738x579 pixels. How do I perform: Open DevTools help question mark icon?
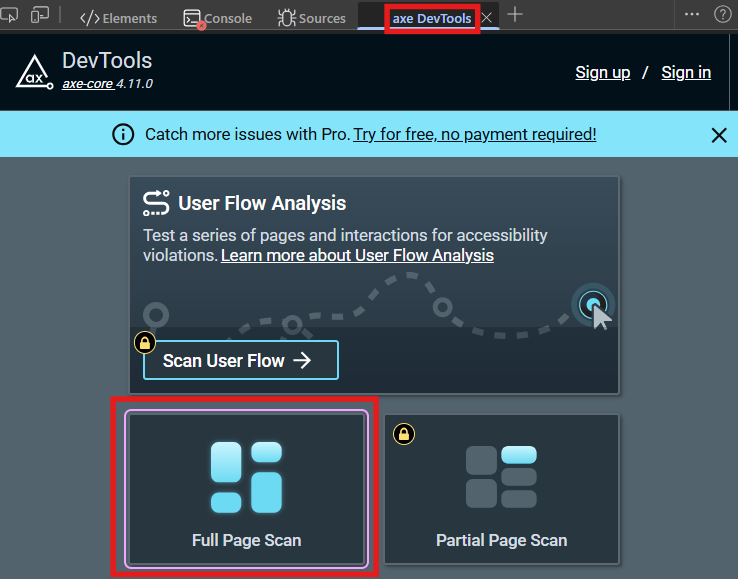click(x=722, y=14)
